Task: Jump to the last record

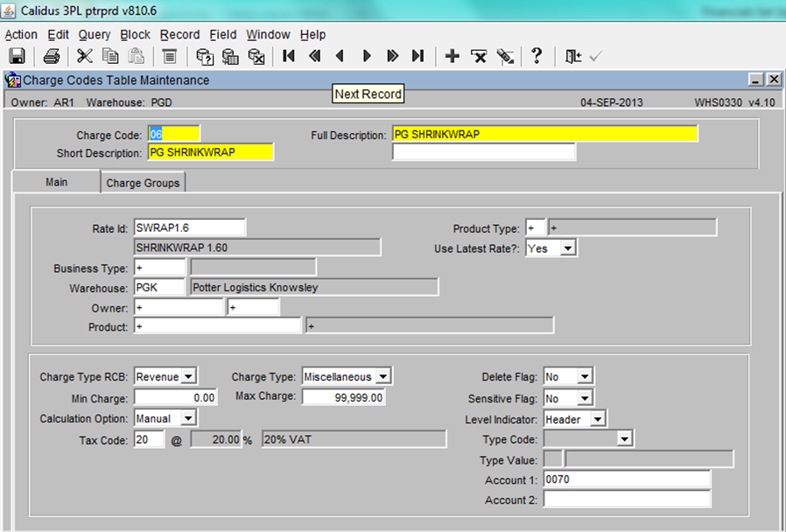Action: [418, 56]
